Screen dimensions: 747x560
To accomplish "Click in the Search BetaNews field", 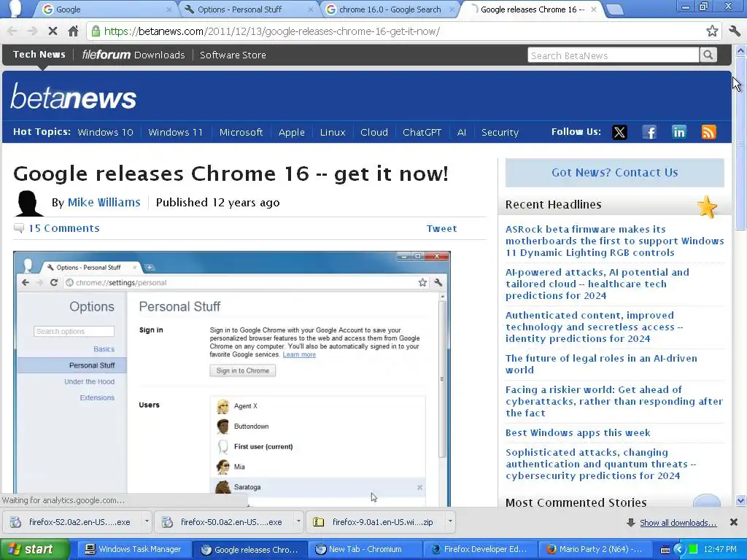I will click(x=613, y=55).
